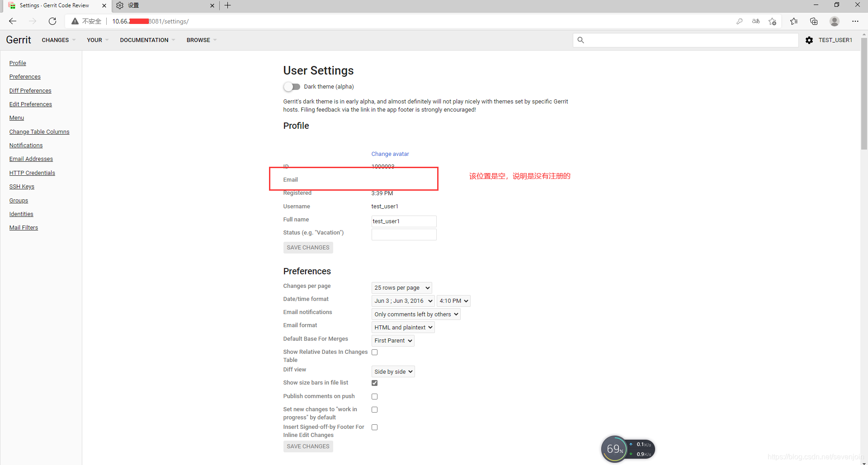Open the browser profile avatar
Screen dimensions: 868x465
tap(835, 21)
